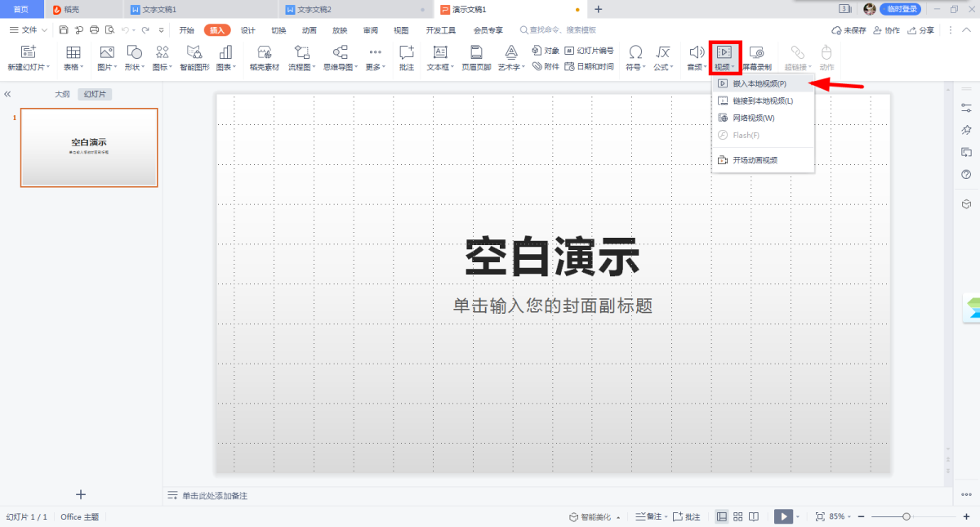Click the 稻壳素材 materials icon

pyautogui.click(x=264, y=56)
